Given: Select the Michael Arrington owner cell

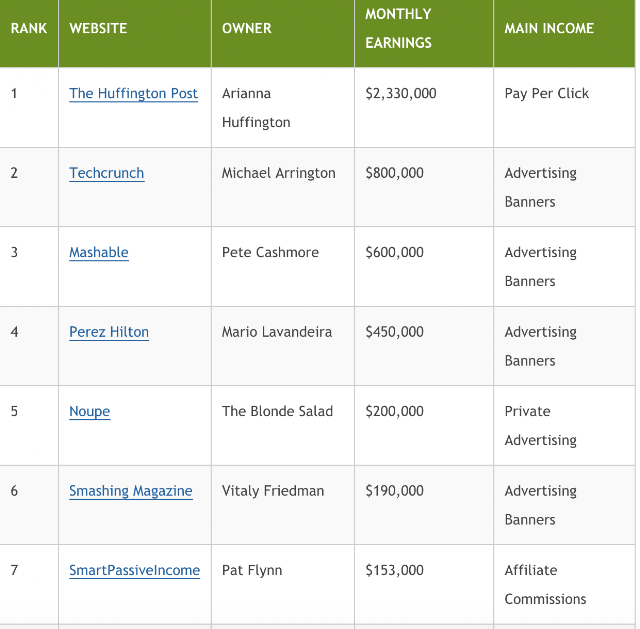Looking at the screenshot, I should pyautogui.click(x=283, y=187).
